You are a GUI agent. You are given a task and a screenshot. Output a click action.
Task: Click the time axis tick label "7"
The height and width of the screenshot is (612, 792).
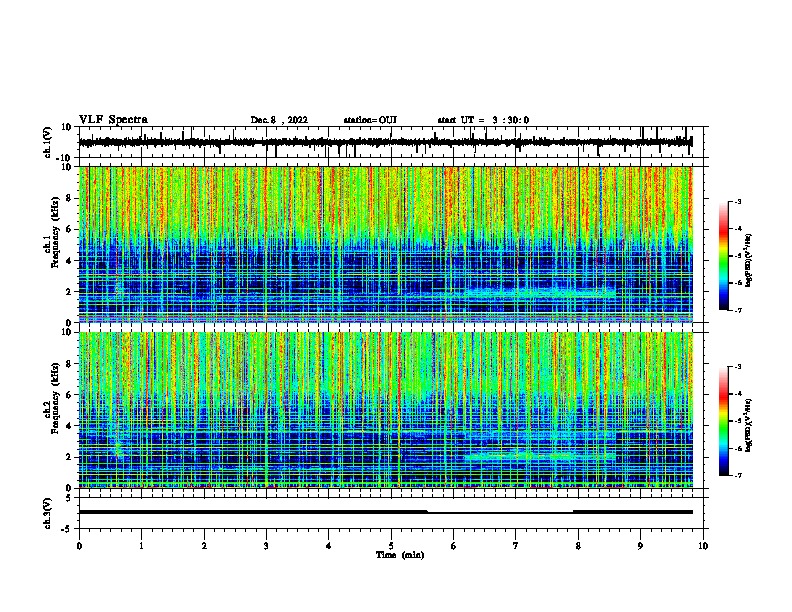pos(516,546)
